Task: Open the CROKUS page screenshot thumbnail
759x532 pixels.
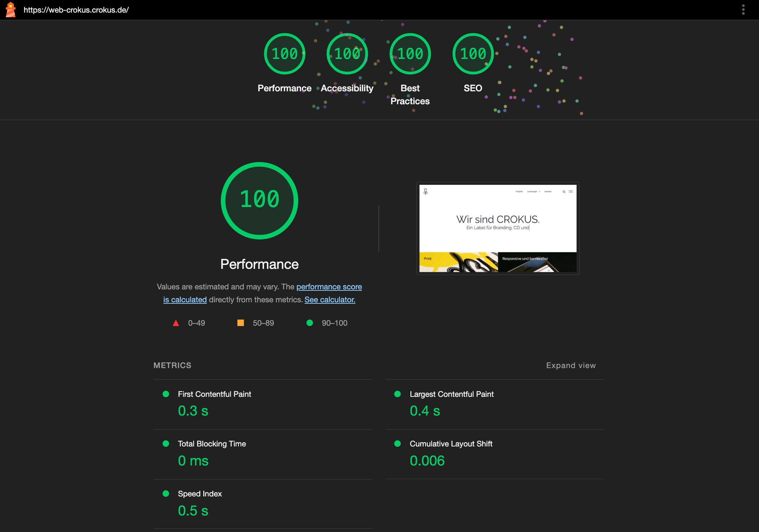Action: (x=498, y=229)
